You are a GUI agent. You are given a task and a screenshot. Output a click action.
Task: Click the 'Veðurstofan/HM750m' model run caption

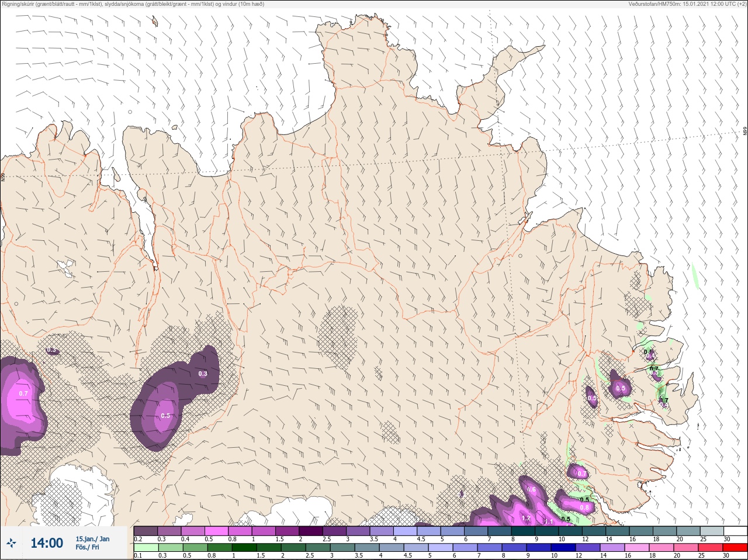pyautogui.click(x=687, y=4)
